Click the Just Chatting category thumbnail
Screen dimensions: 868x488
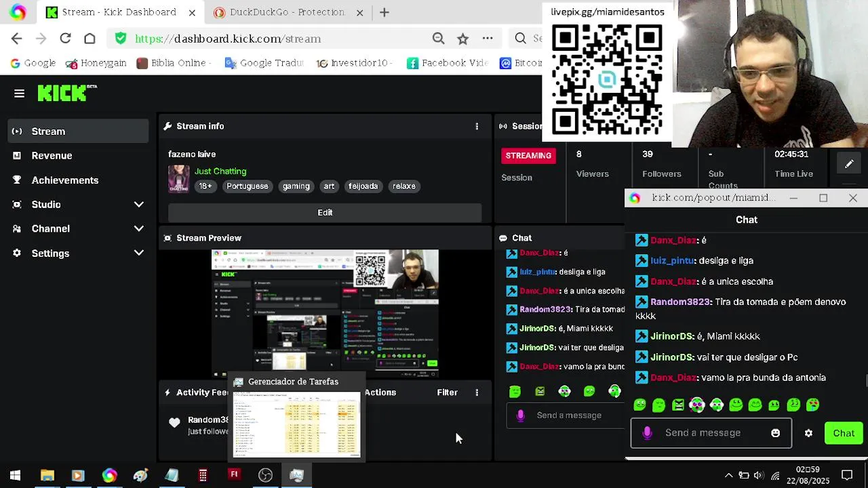(x=179, y=179)
